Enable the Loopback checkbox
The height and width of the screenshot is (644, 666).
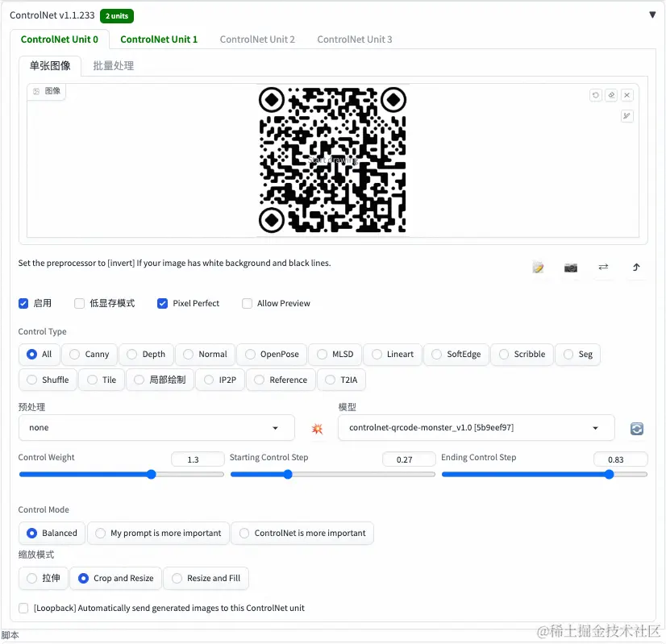pyautogui.click(x=23, y=608)
